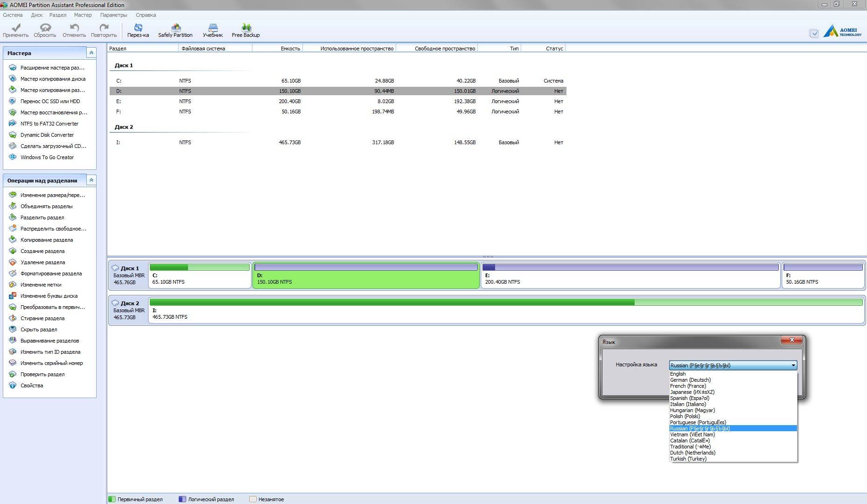Choose Копирование раздела operation
Image resolution: width=867 pixels, height=504 pixels.
point(46,240)
